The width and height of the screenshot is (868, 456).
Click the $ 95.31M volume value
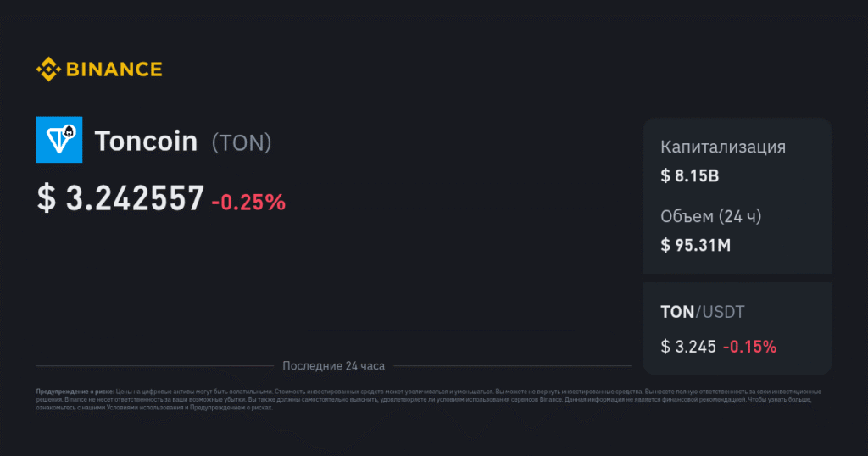(696, 245)
